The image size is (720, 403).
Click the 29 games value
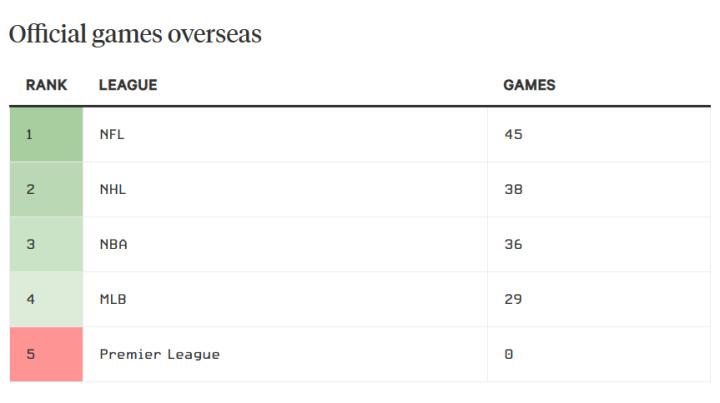pos(513,299)
